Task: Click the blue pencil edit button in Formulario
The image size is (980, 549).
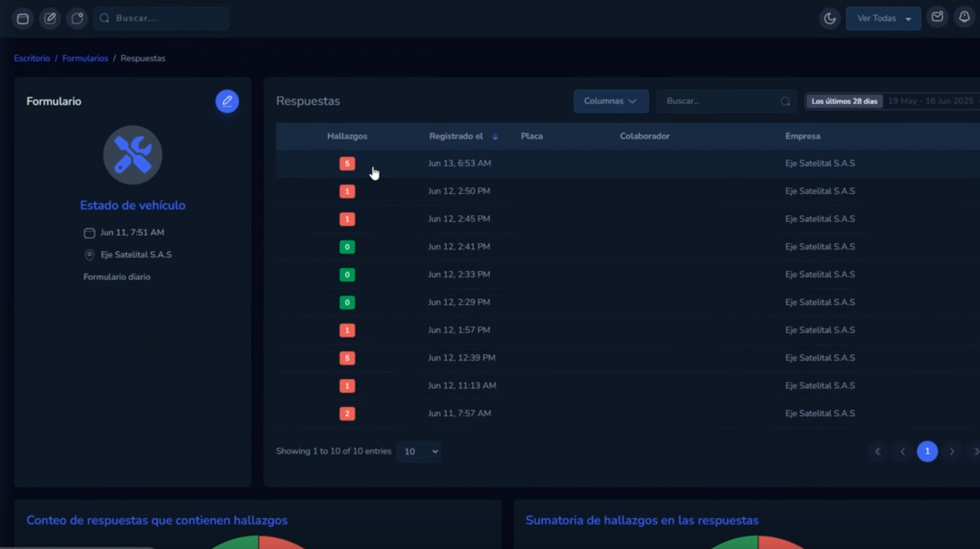Action: point(227,101)
